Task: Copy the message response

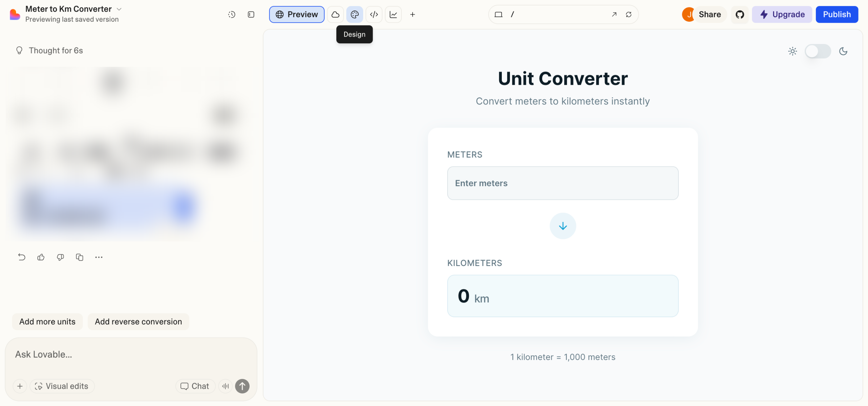Action: coord(80,257)
